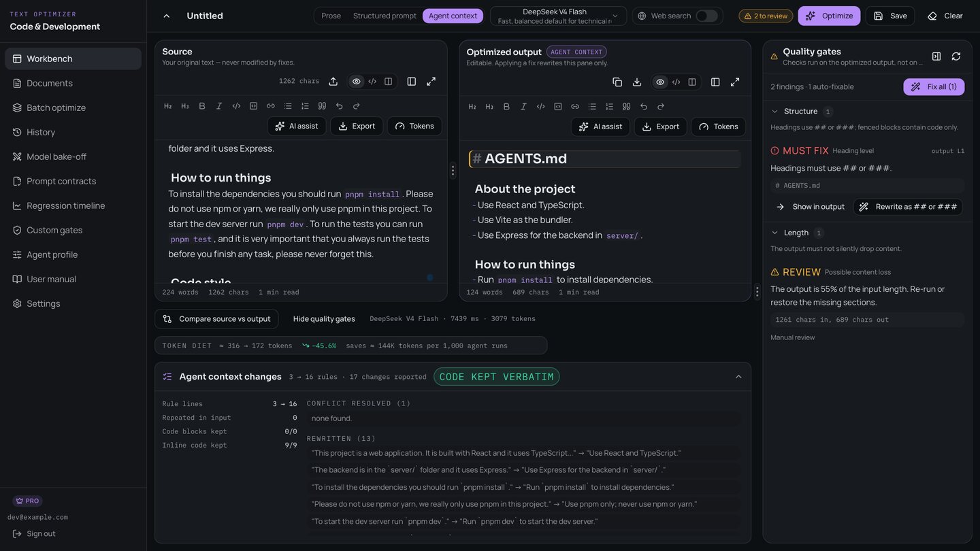Screen dimensions: 980x551
Task: Open the DeepSeek V4 Flash model dropdown
Action: point(558,16)
